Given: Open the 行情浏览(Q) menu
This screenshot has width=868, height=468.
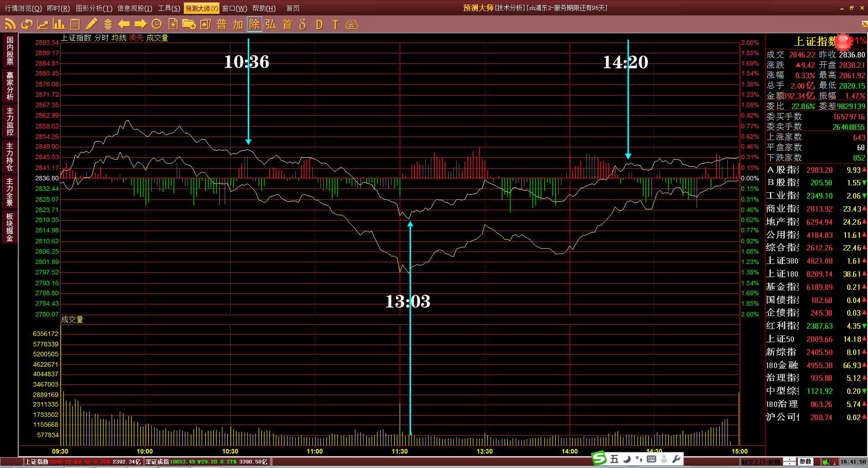Looking at the screenshot, I should [x=23, y=8].
